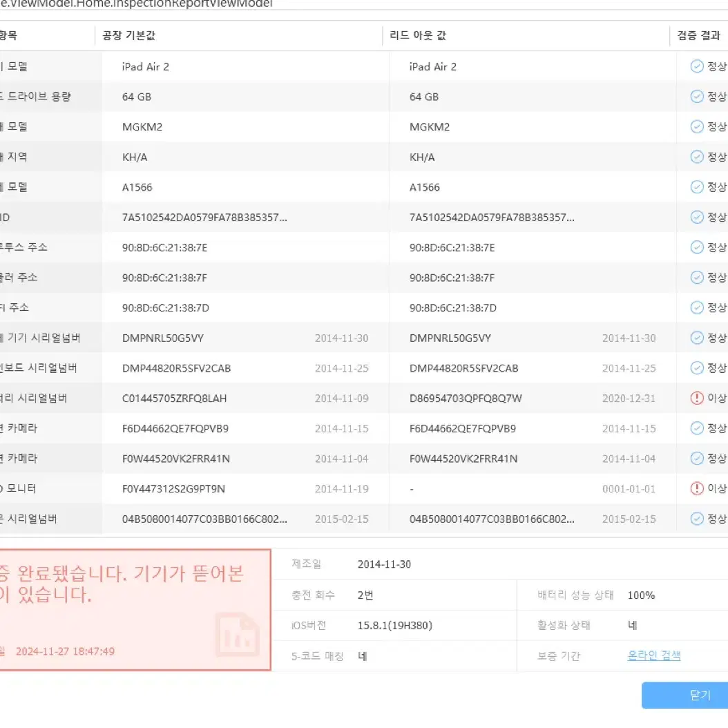Select read-out serial DMP44820R5SFV2CAB
The image size is (728, 728).
click(463, 368)
